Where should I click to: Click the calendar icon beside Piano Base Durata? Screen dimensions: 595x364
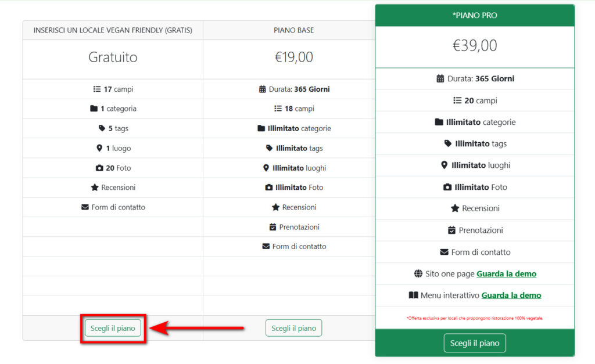(x=262, y=89)
